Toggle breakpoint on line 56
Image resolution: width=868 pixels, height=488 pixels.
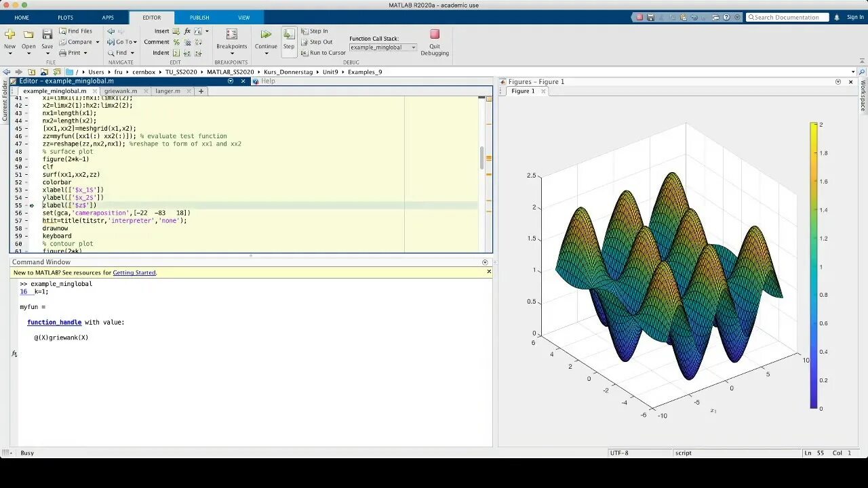tap(27, 213)
